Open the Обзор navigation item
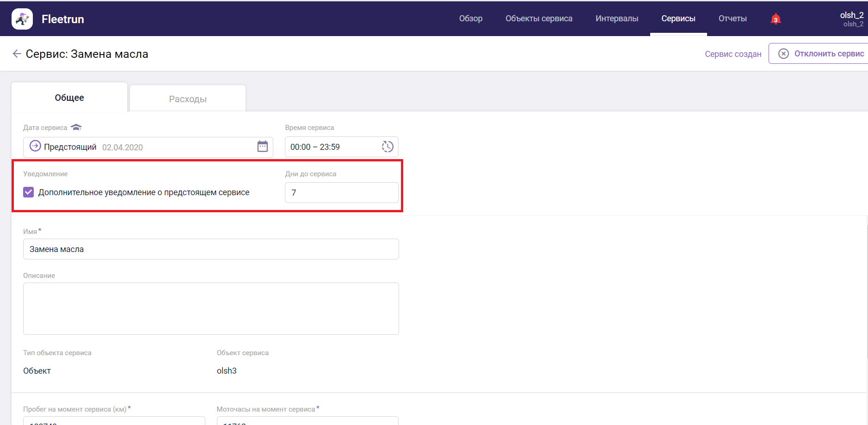This screenshot has width=868, height=425. pyautogui.click(x=470, y=18)
